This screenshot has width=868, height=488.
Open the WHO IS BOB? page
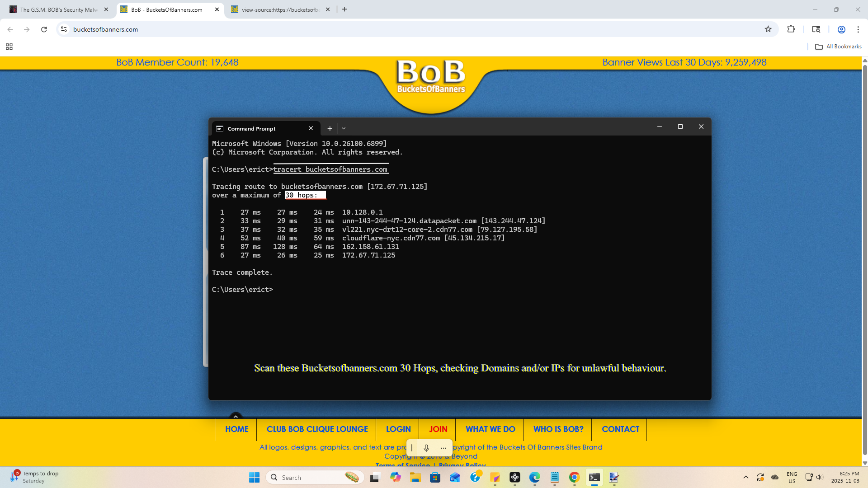tap(558, 429)
